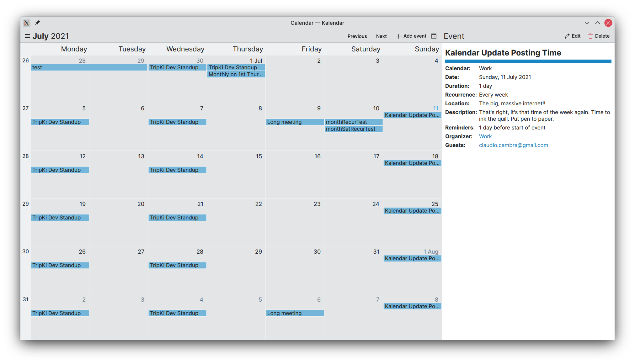
Task: Click week number 30 label
Action: [x=25, y=251]
